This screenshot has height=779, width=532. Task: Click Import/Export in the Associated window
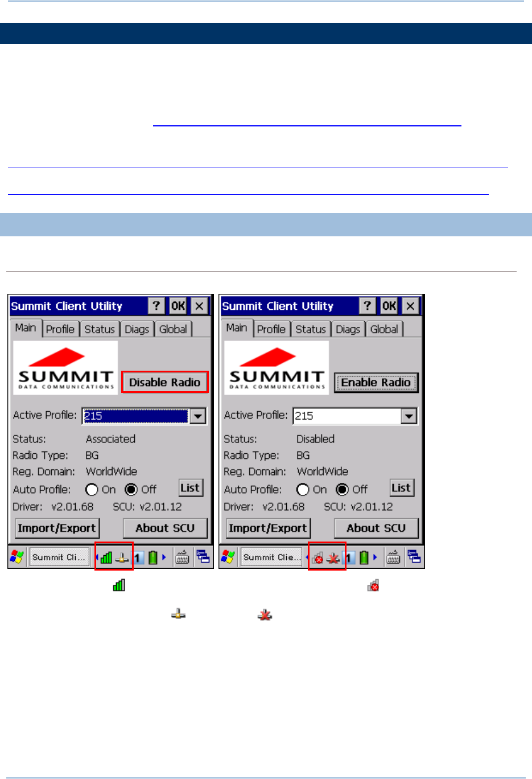click(57, 528)
